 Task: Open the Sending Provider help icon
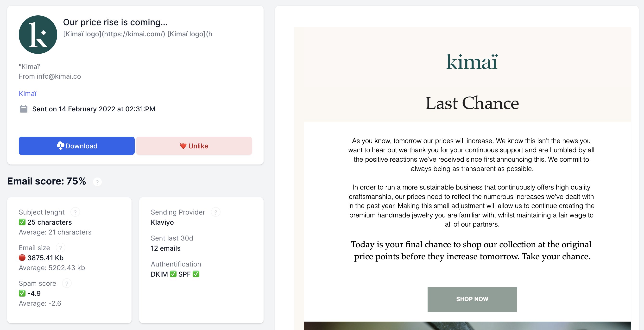coord(215,212)
